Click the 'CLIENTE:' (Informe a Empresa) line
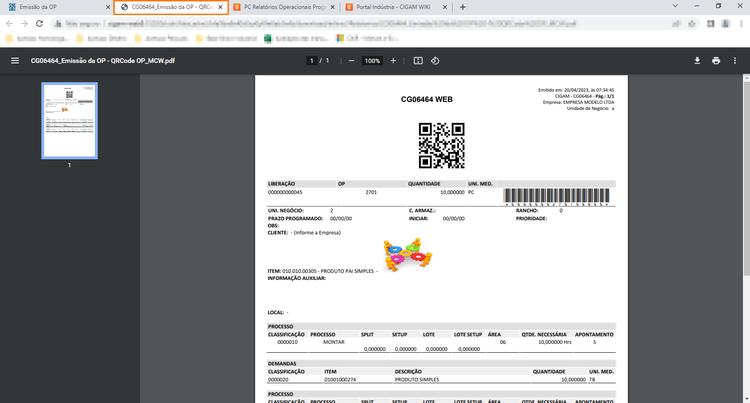This screenshot has height=403, width=750. [304, 233]
